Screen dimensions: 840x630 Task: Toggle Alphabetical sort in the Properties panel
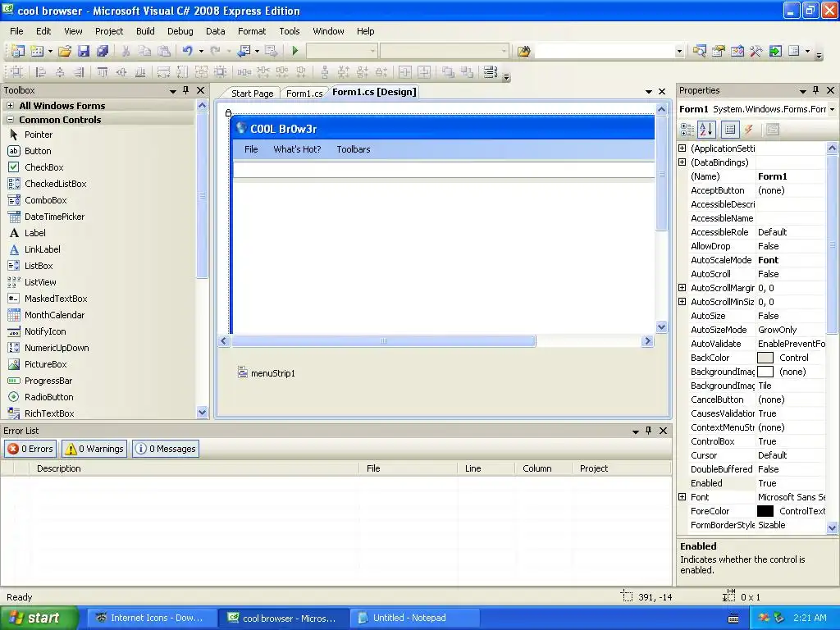[706, 129]
